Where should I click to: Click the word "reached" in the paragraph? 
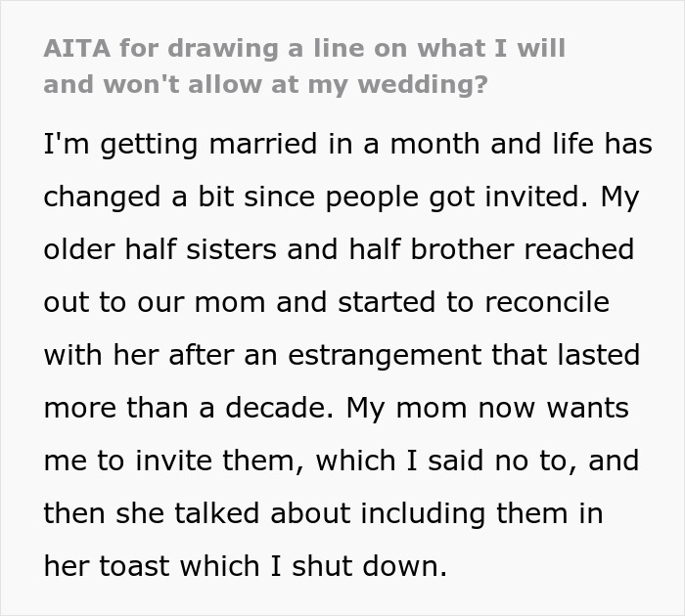point(578,249)
